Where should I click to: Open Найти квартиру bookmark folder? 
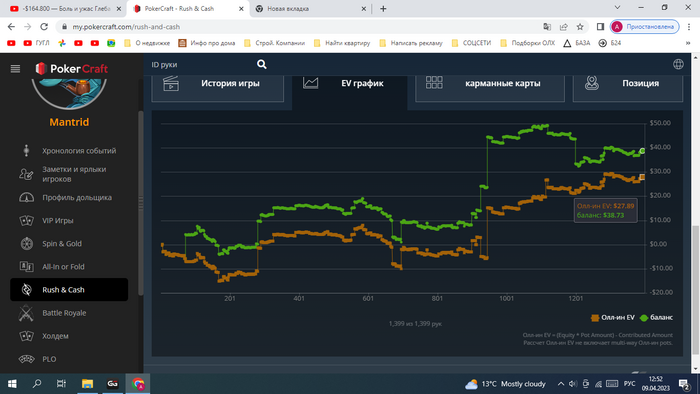point(342,43)
